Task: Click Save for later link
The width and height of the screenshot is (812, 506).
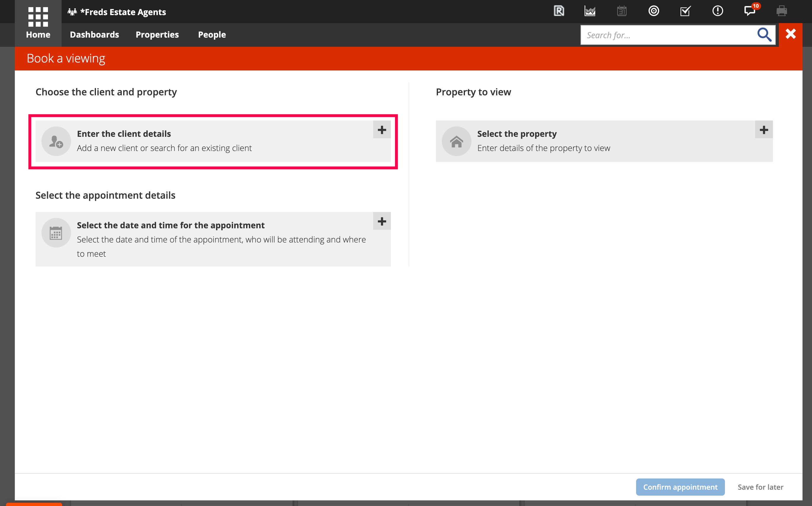Action: (760, 487)
